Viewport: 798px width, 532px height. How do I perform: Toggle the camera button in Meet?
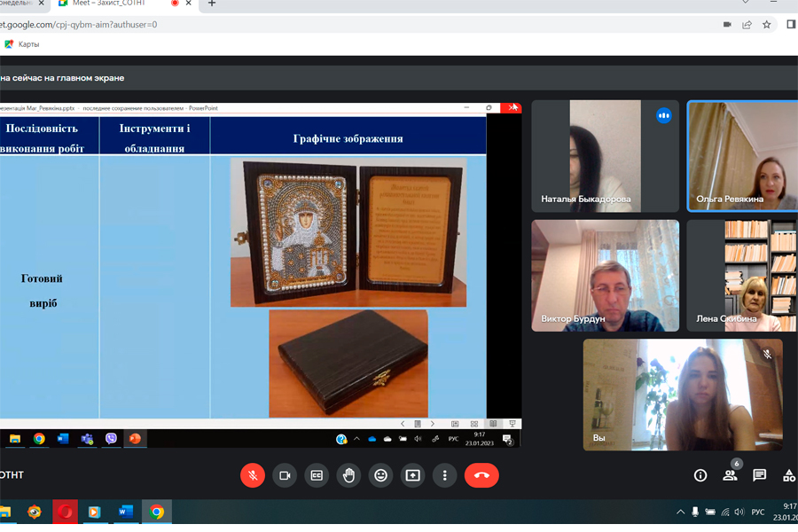point(285,475)
